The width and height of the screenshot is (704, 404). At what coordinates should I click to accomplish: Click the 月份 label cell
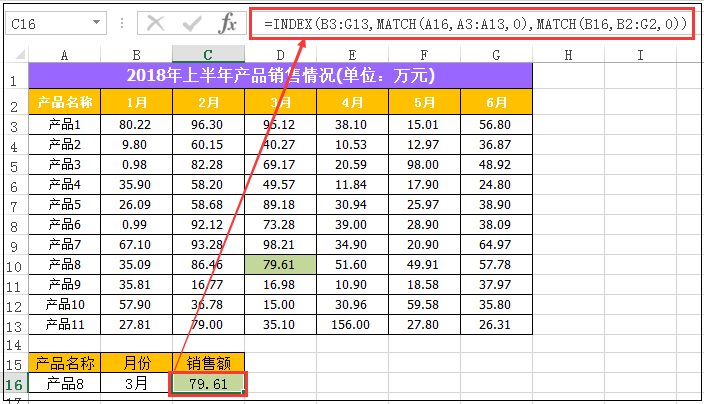pos(136,363)
